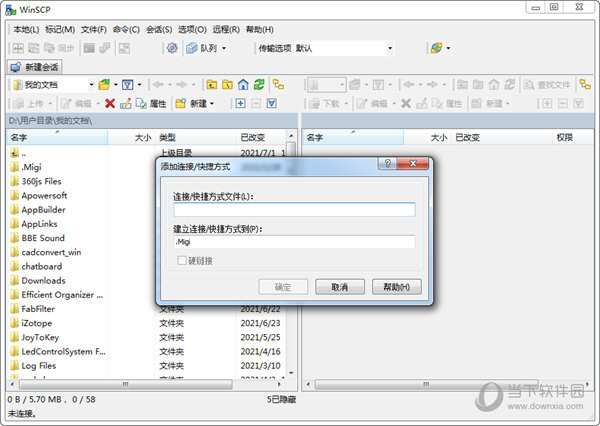Expand the remote drive dropdown

click(342, 85)
